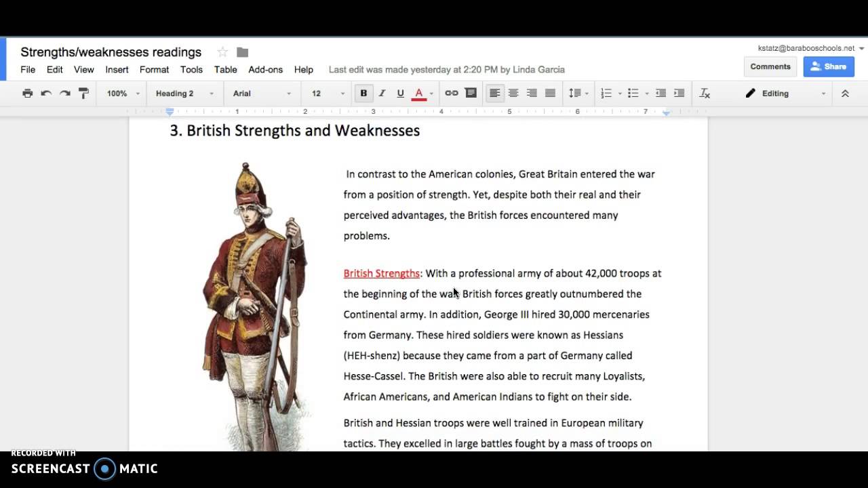Undo the last action
The width and height of the screenshot is (868, 488).
tap(46, 94)
